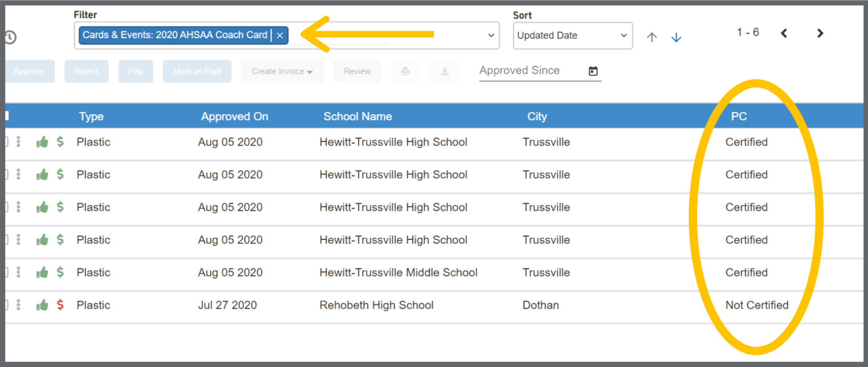The height and width of the screenshot is (367, 868).
Task: Open the three-dot menu for the Hewitt-Trussville Middle School row
Action: point(19,272)
